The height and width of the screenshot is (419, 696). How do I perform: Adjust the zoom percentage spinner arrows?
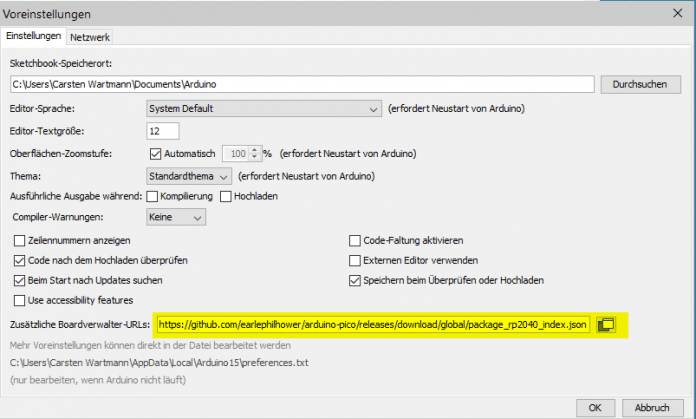coord(255,154)
